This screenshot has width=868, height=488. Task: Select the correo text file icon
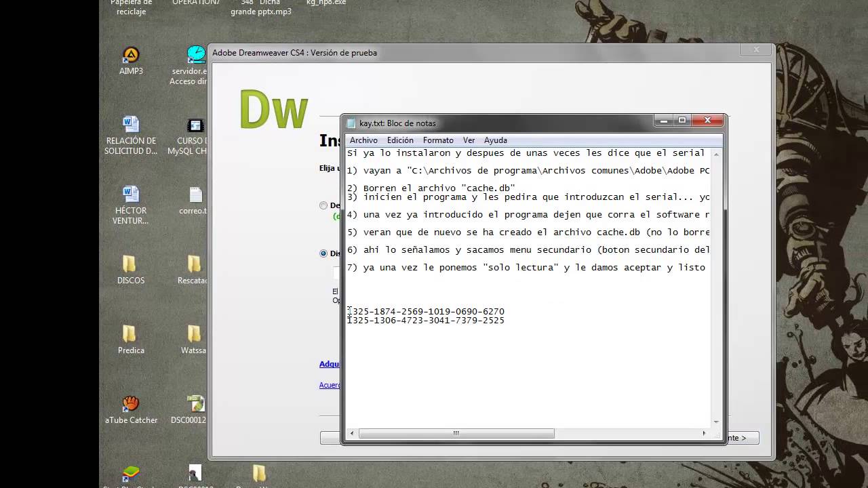(193, 201)
